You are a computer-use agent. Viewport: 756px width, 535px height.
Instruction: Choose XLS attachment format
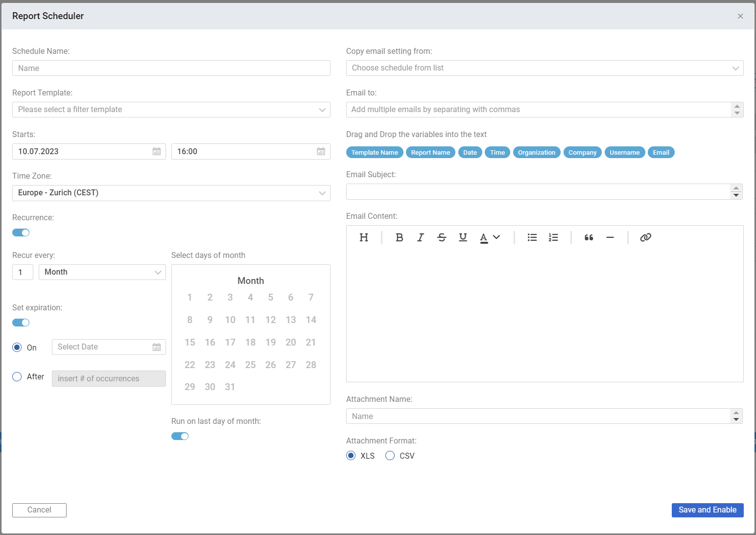(351, 456)
